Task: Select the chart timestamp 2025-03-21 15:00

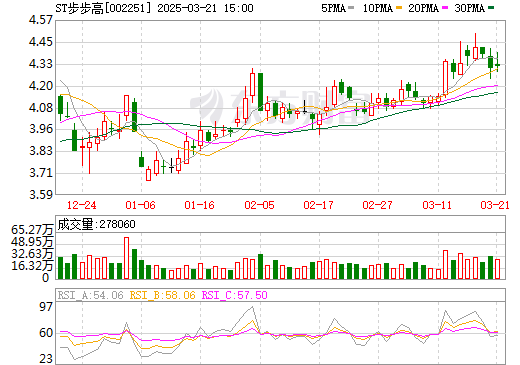Action: tap(205, 8)
